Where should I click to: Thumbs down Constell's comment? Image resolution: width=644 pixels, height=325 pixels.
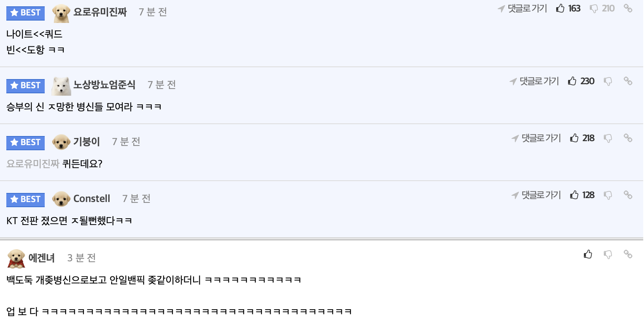608,195
